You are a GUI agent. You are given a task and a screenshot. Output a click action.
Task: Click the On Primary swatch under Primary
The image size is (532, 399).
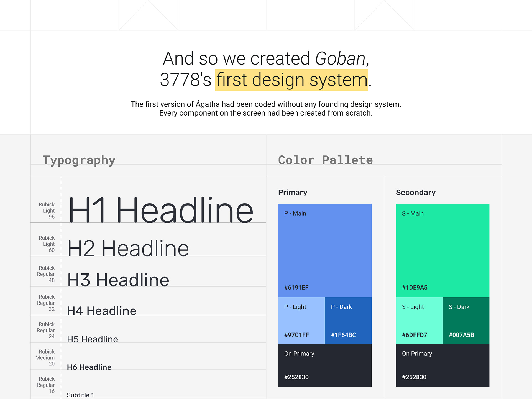pos(325,365)
